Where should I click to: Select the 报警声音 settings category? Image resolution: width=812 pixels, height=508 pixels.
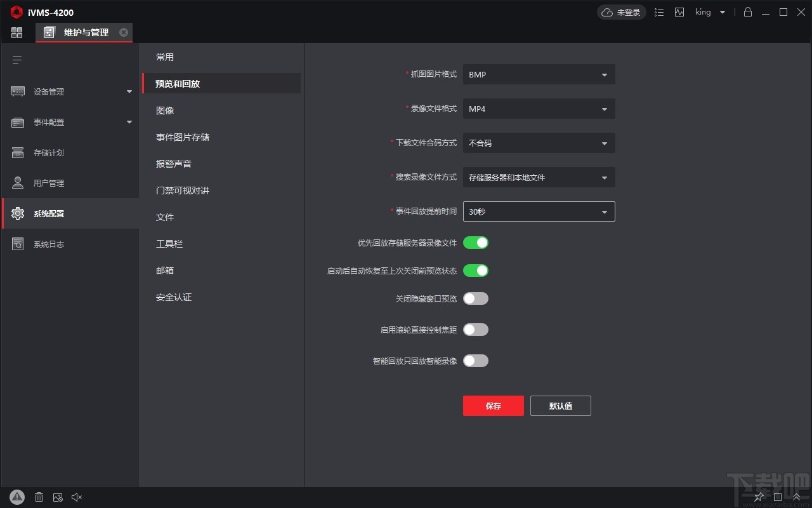pos(174,163)
